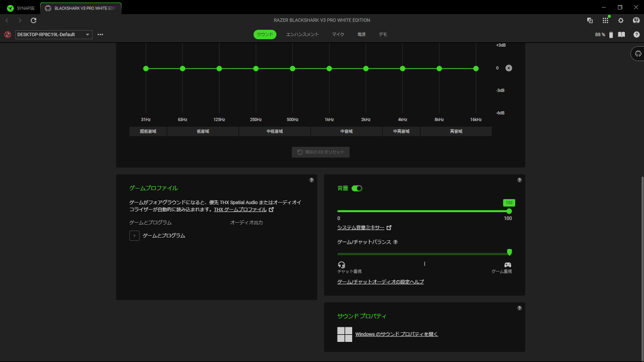The width and height of the screenshot is (644, 362).
Task: Open the top-right help question icon
Action: pyautogui.click(x=636, y=35)
